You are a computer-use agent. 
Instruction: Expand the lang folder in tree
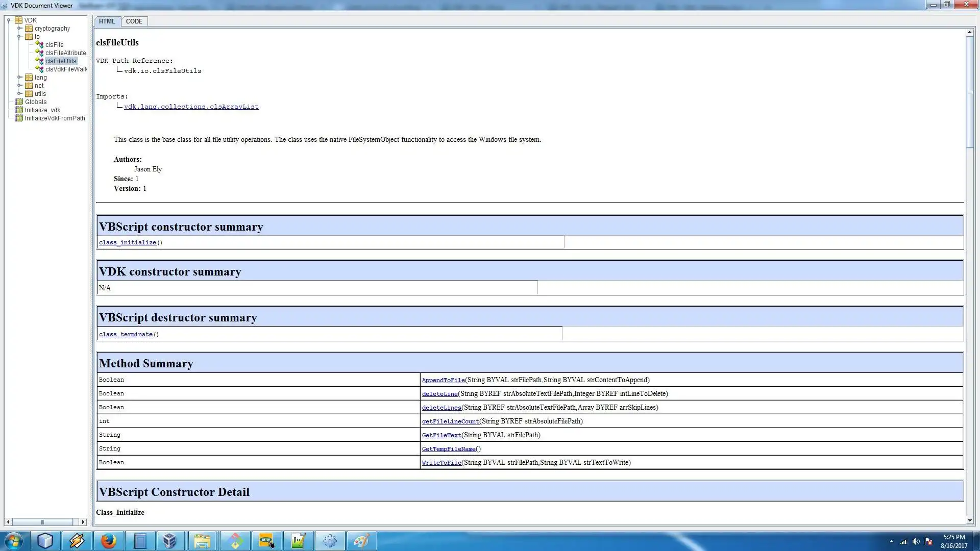[19, 77]
